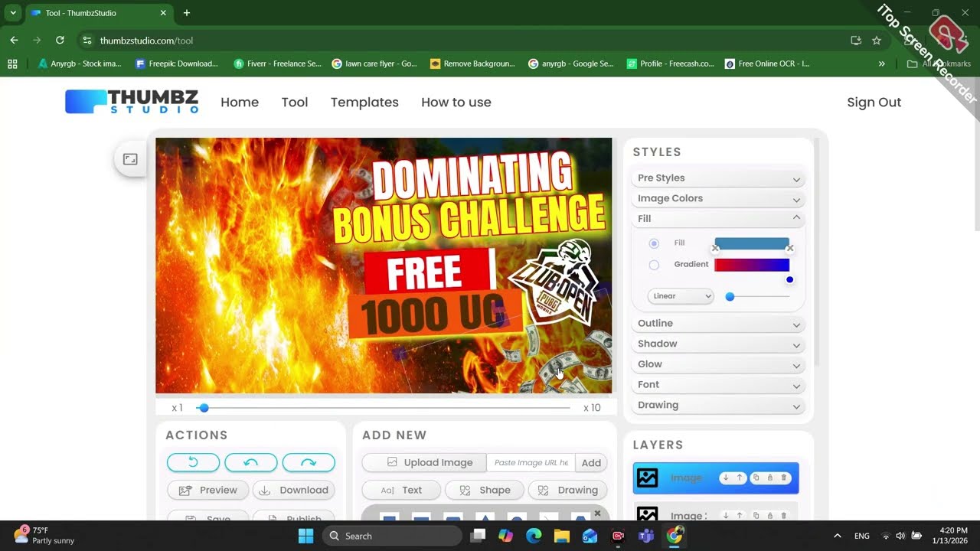Move the selected Image layer up
The width and height of the screenshot is (980, 551).
point(740,478)
